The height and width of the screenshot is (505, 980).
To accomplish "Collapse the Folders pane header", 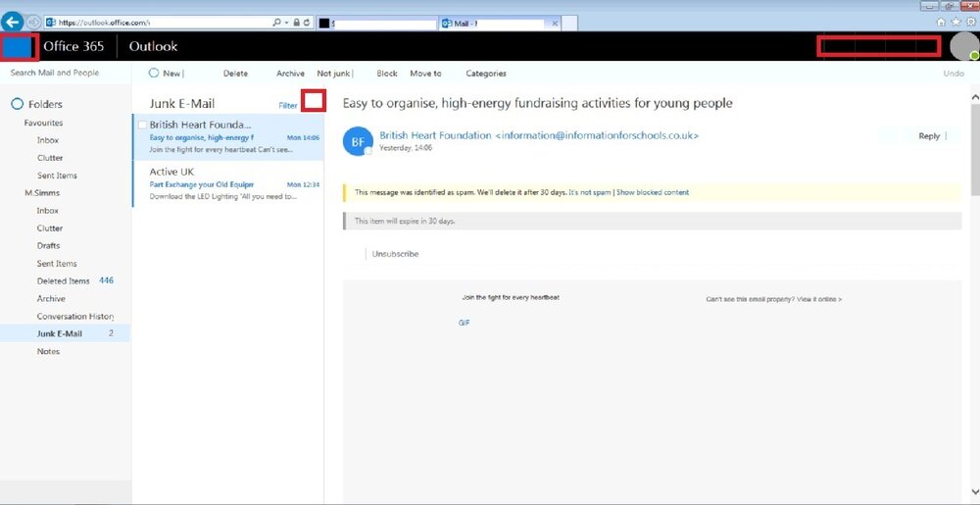I will [x=46, y=104].
